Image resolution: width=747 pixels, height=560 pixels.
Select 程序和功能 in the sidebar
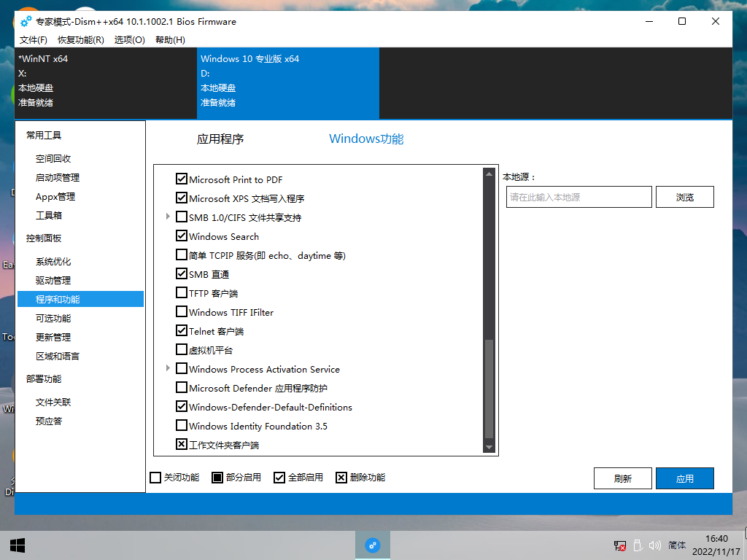pyautogui.click(x=80, y=299)
